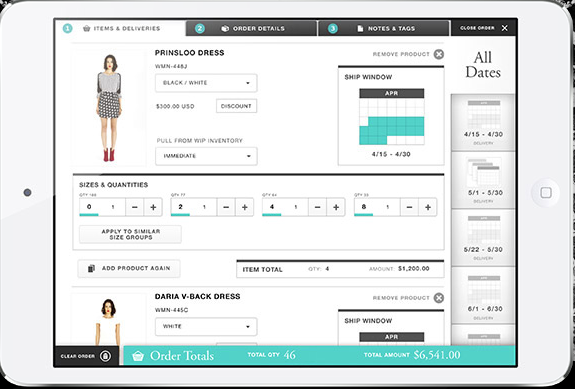Click the Prinsloo Dress product image

[109, 108]
